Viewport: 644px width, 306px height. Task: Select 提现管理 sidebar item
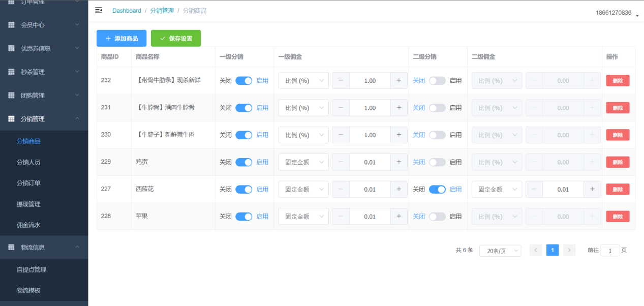click(x=28, y=204)
